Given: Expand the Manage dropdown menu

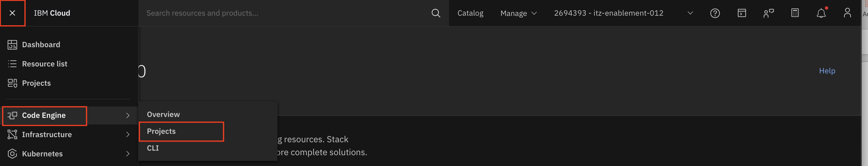Looking at the screenshot, I should [518, 13].
